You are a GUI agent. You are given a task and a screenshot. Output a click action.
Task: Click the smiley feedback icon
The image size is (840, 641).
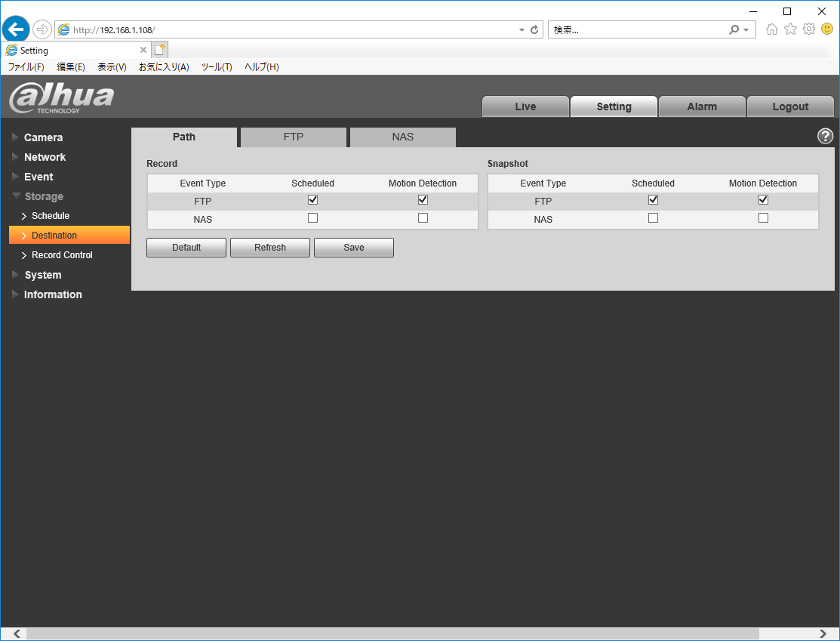point(827,29)
